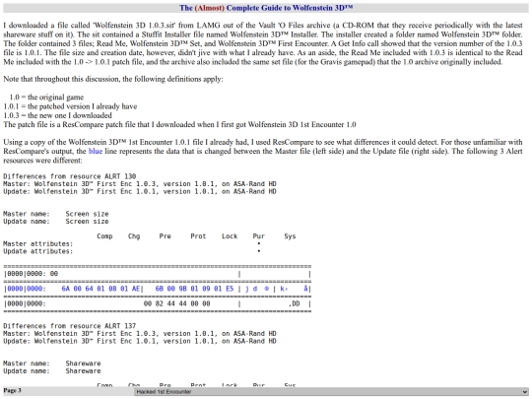Click the 'Prot' column header in ALRT 130 table
The height and width of the screenshot is (399, 532).
pos(198,236)
